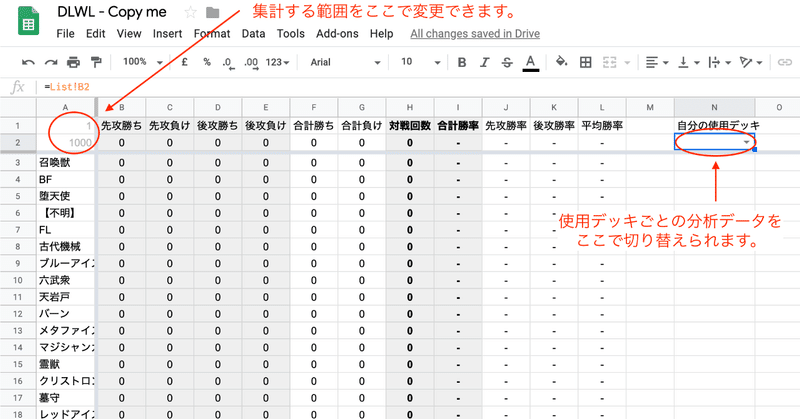
Task: Star the DLWL - Copy me document
Action: [190, 12]
